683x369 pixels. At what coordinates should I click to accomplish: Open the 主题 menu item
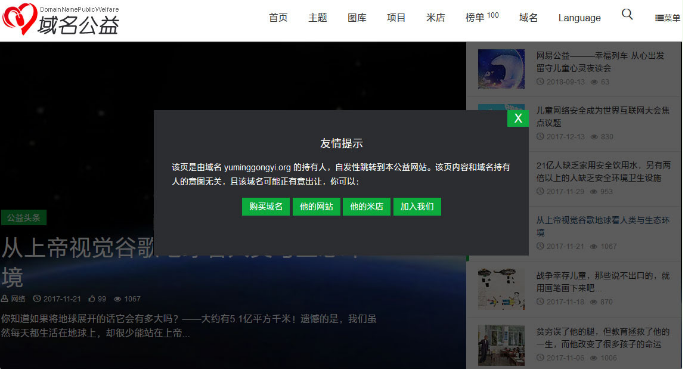pyautogui.click(x=318, y=18)
